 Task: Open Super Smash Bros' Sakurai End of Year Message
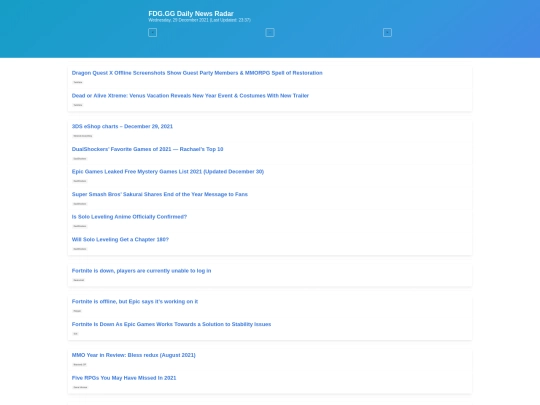[160, 194]
